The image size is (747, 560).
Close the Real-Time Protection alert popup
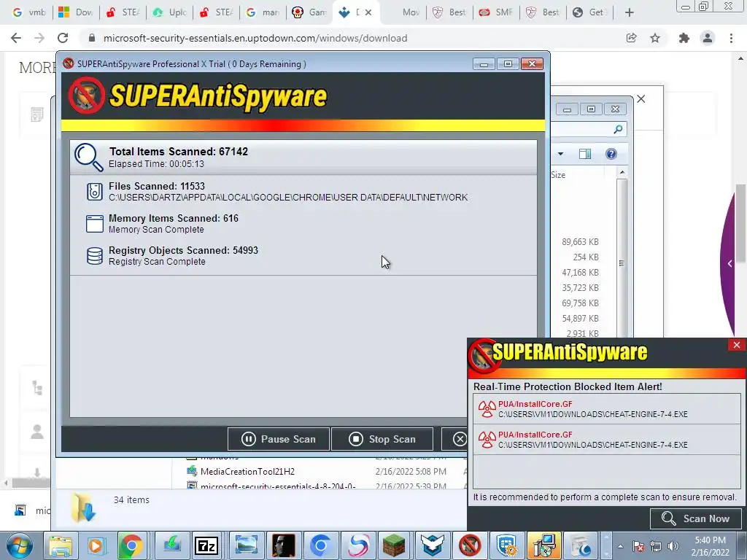[737, 345]
